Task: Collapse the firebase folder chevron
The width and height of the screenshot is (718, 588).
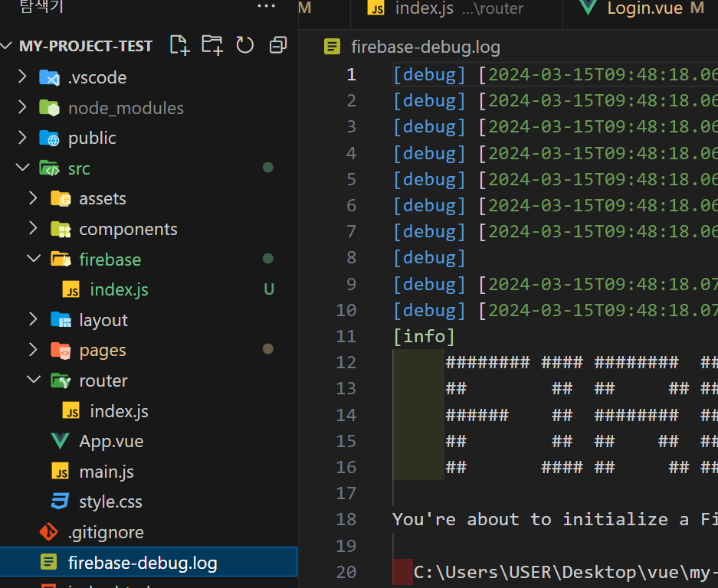Action: tap(34, 259)
